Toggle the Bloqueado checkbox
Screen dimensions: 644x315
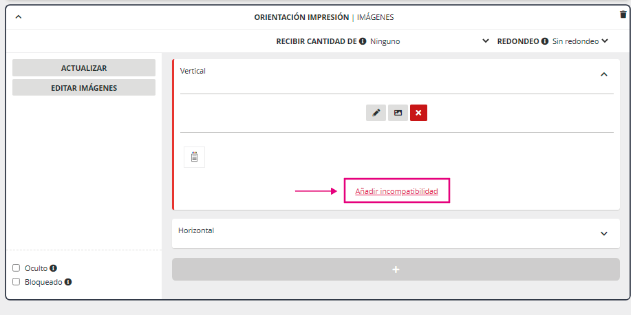point(17,282)
